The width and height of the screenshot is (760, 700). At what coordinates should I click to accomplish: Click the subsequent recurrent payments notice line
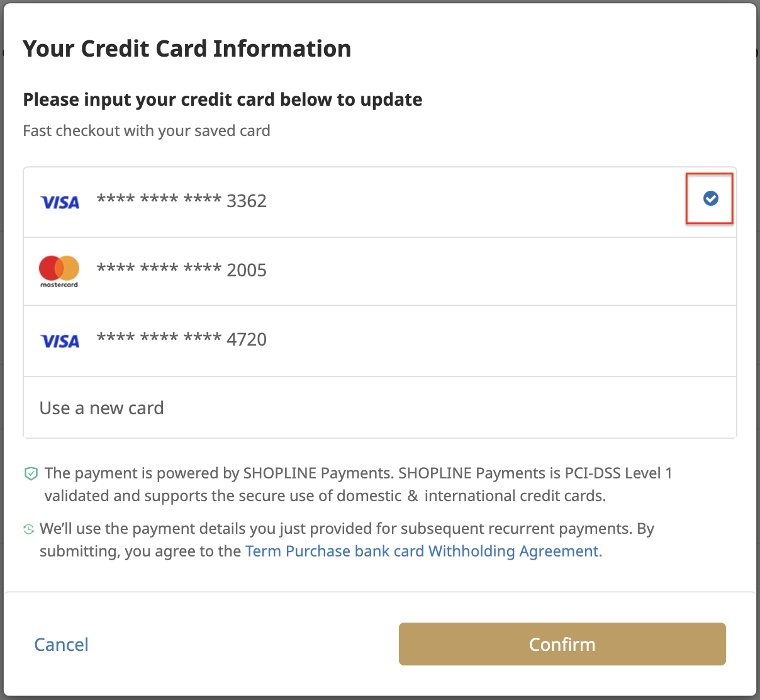pos(347,528)
